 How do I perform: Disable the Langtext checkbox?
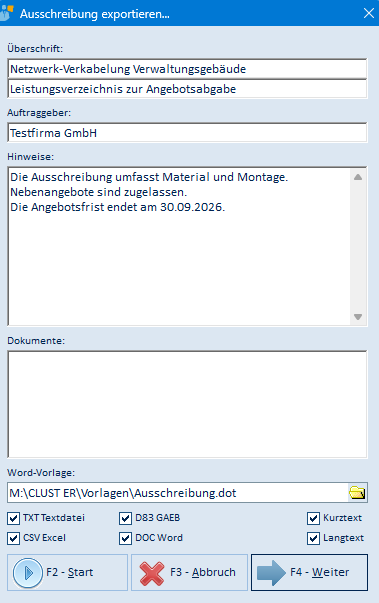click(x=313, y=538)
